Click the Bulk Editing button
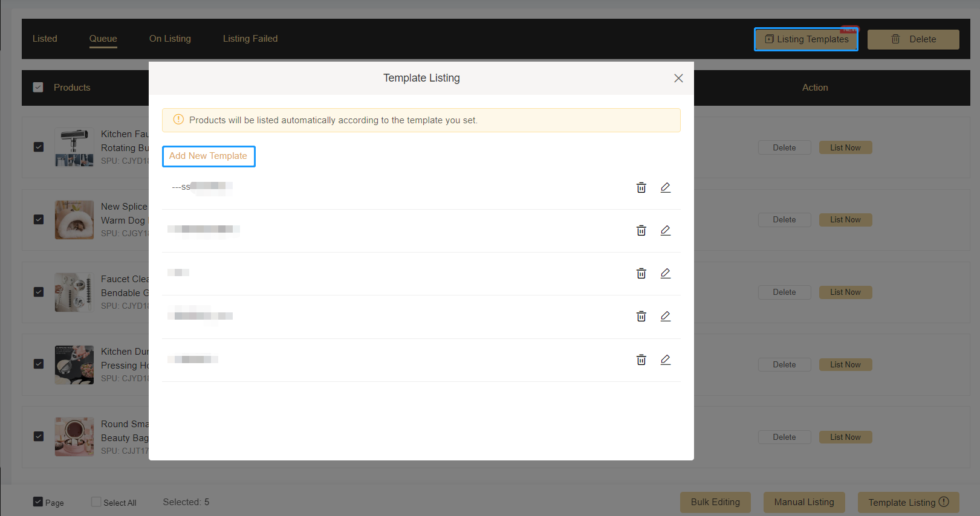The width and height of the screenshot is (980, 516). click(x=715, y=502)
